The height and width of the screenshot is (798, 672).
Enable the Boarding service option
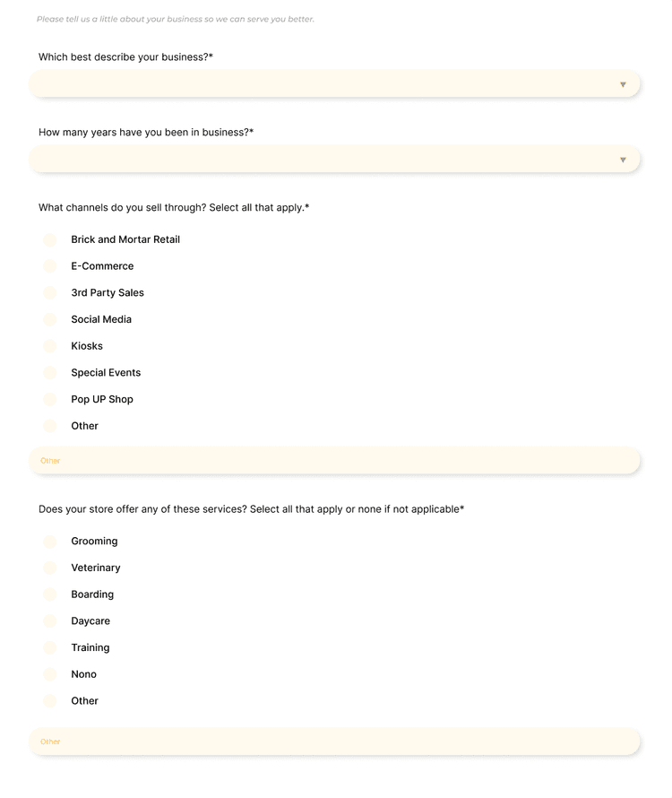(x=50, y=594)
